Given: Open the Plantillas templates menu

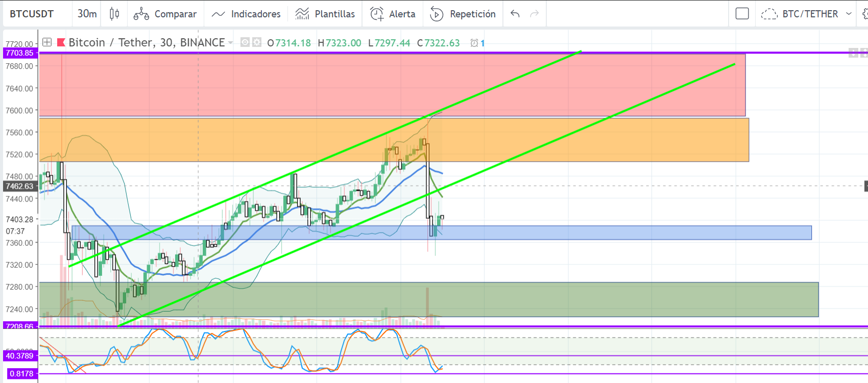Looking at the screenshot, I should click(x=325, y=14).
